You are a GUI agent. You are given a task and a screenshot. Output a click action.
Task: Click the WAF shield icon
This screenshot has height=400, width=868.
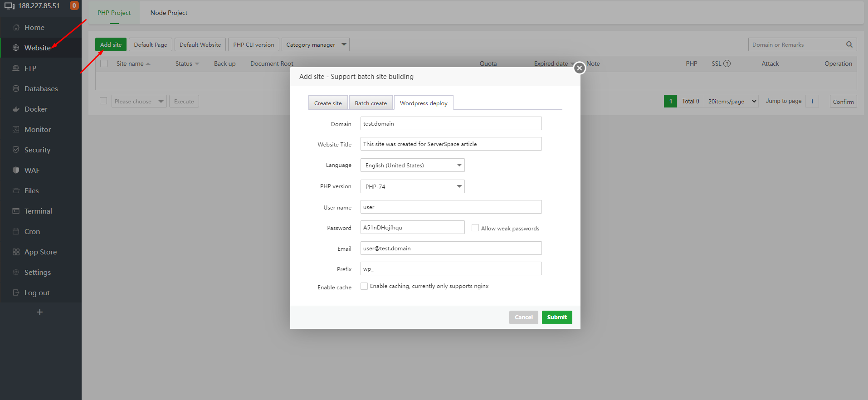[x=16, y=170]
